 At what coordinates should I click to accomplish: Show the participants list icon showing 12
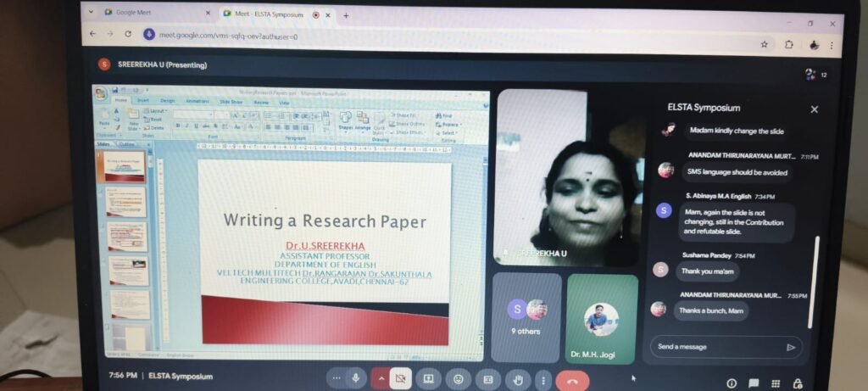[811, 75]
